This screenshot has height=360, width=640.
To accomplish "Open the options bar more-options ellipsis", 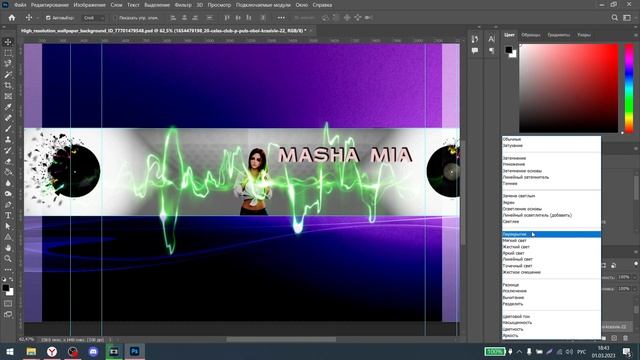I will 281,18.
